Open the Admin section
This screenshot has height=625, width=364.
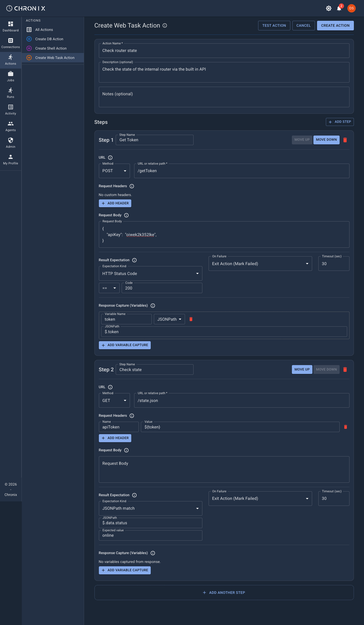click(11, 143)
